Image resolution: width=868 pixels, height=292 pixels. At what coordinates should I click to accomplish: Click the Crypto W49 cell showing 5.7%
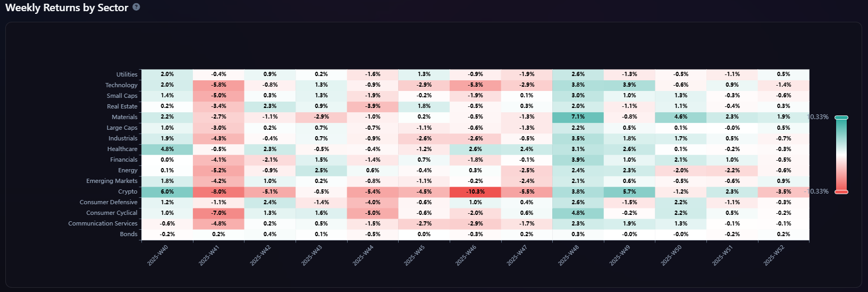click(629, 191)
